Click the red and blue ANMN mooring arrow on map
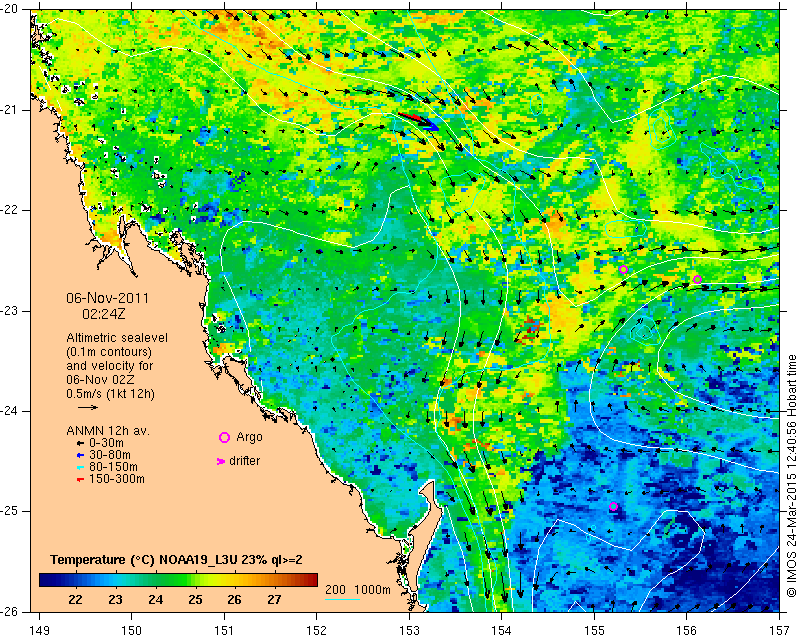800x640 pixels. point(418,121)
